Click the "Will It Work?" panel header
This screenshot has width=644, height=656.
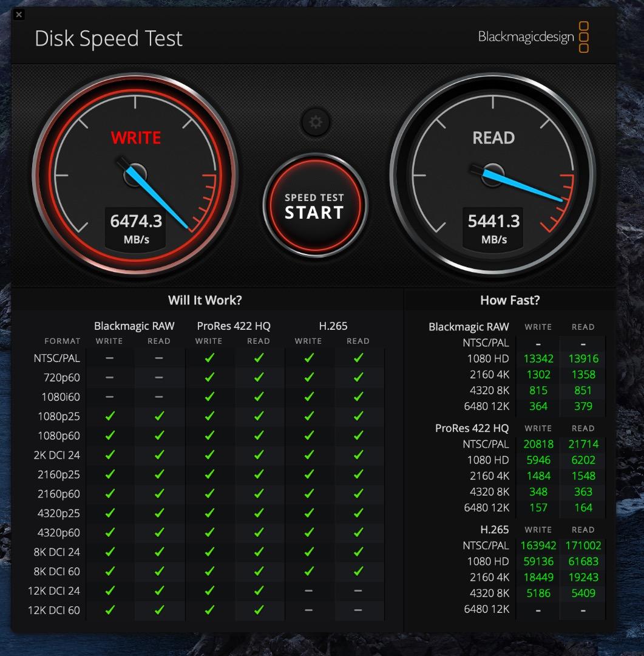click(205, 300)
